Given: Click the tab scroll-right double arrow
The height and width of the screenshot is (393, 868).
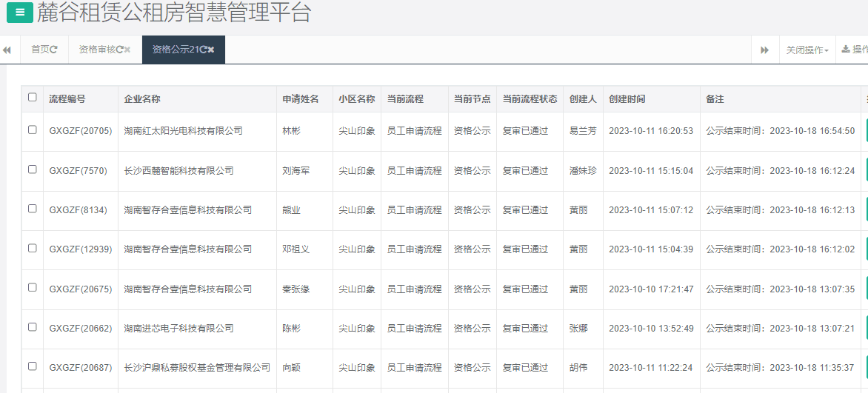Looking at the screenshot, I should click(764, 50).
